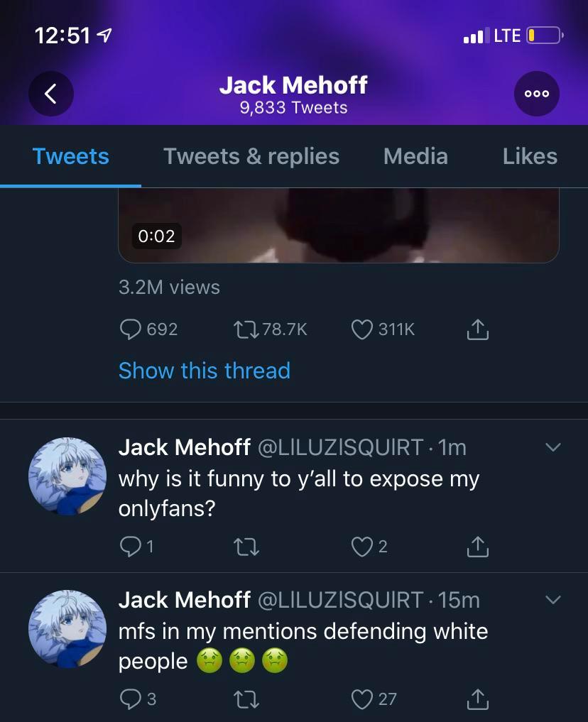Like the video tweet with 311K likes
588x722 pixels.
coord(362,329)
